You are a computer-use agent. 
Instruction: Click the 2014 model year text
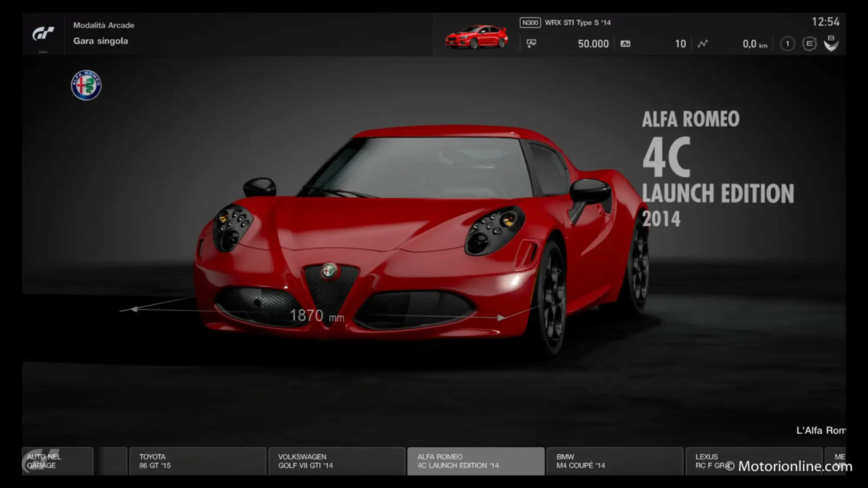pyautogui.click(x=661, y=219)
